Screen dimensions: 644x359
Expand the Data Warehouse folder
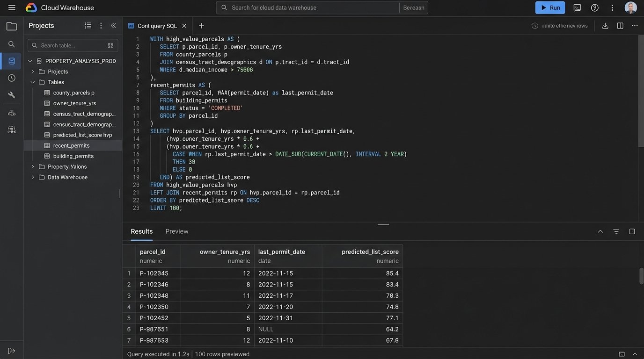(x=33, y=177)
